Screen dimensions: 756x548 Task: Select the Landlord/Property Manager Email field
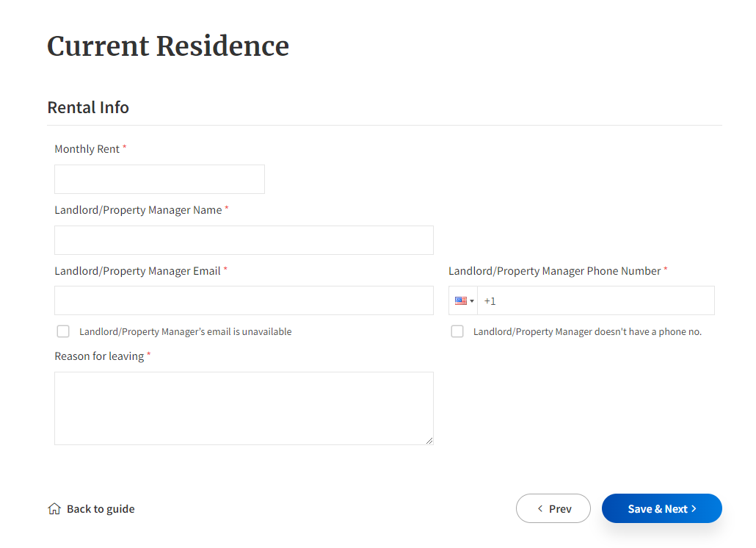coord(244,300)
